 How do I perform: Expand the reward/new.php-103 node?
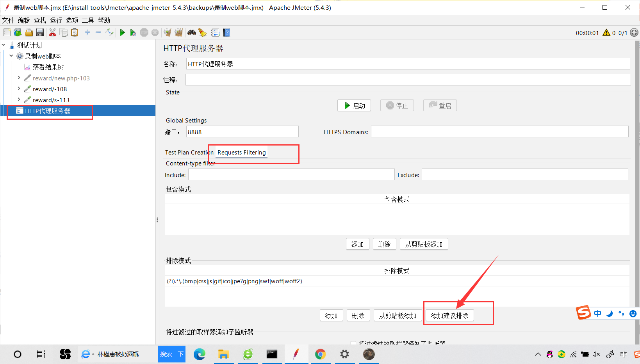(19, 78)
